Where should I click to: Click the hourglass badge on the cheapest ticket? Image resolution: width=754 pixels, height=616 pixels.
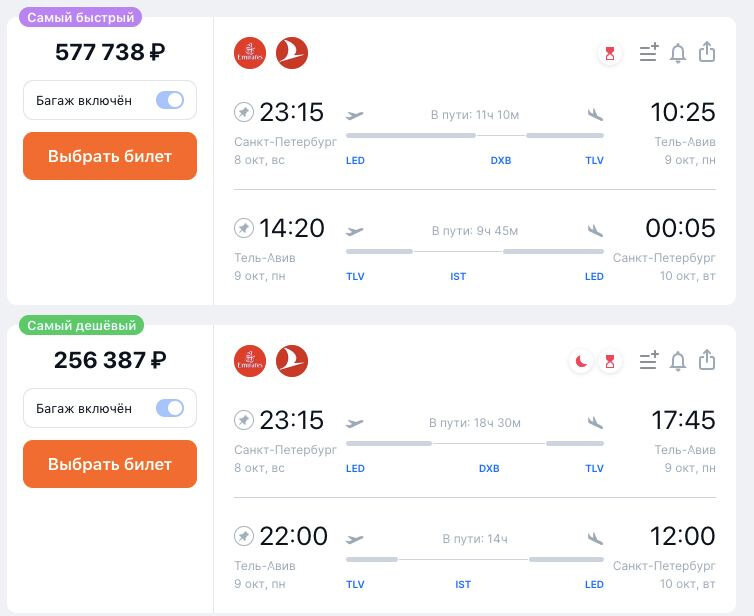[609, 361]
